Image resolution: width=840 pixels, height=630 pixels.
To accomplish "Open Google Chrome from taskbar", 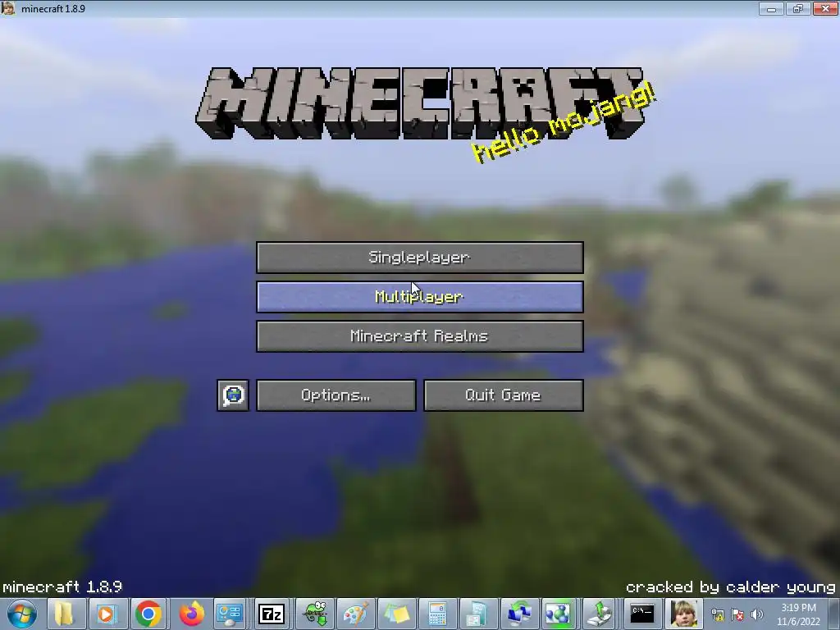I will click(x=148, y=614).
